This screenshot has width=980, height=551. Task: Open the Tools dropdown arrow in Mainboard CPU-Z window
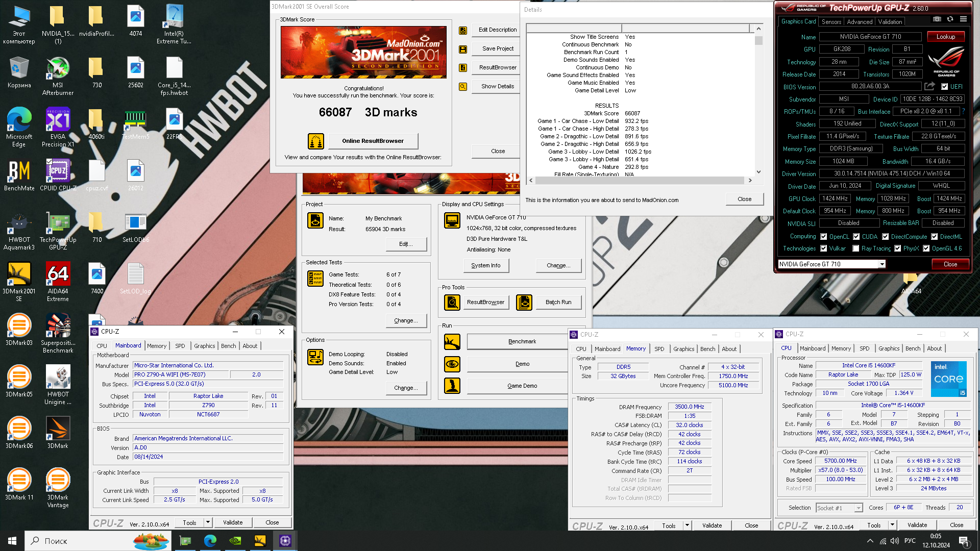(208, 522)
